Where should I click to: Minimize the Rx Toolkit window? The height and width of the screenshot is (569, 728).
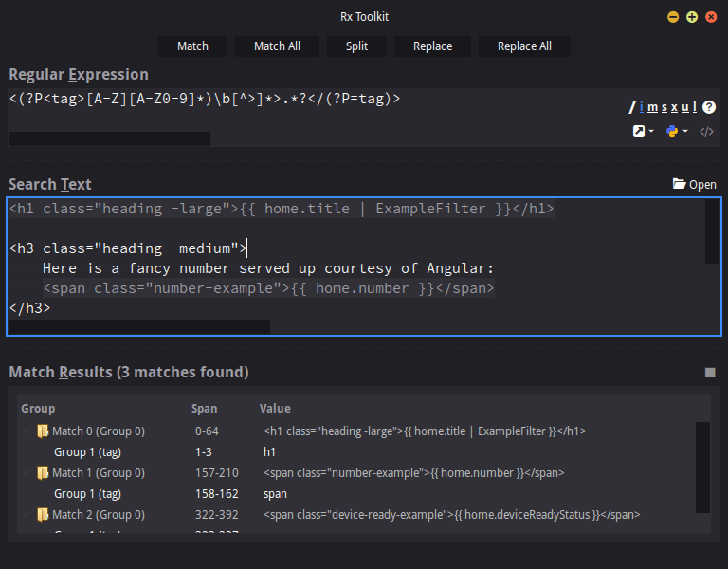(673, 17)
